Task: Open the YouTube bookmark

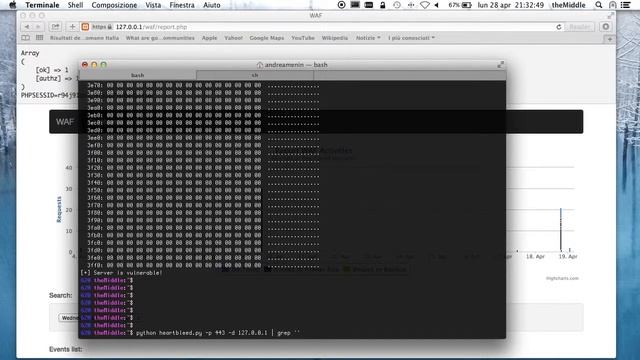Action: click(302, 38)
